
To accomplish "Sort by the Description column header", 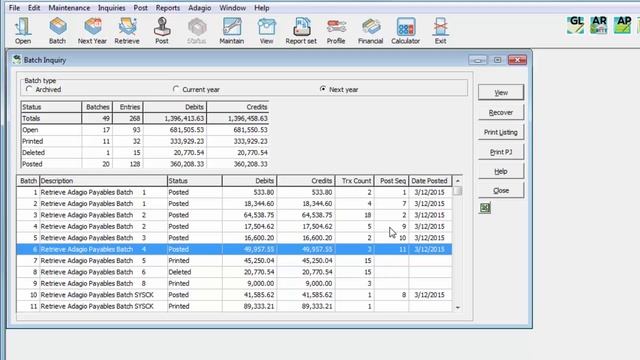I will coord(103,180).
